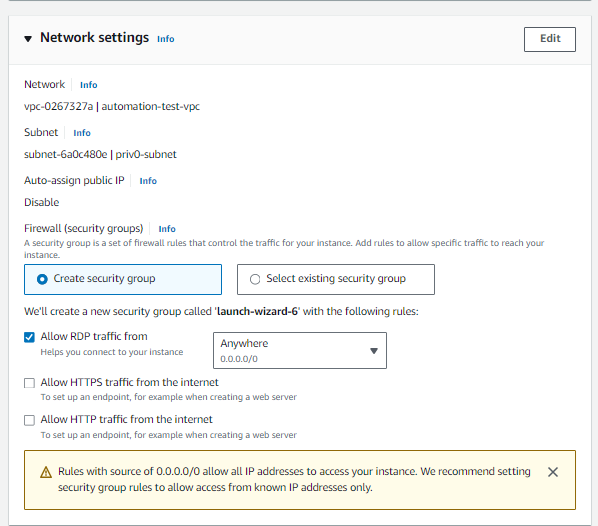Uncheck Allow RDP traffic from checkbox
Viewport: 598px width, 526px height.
[29, 337]
